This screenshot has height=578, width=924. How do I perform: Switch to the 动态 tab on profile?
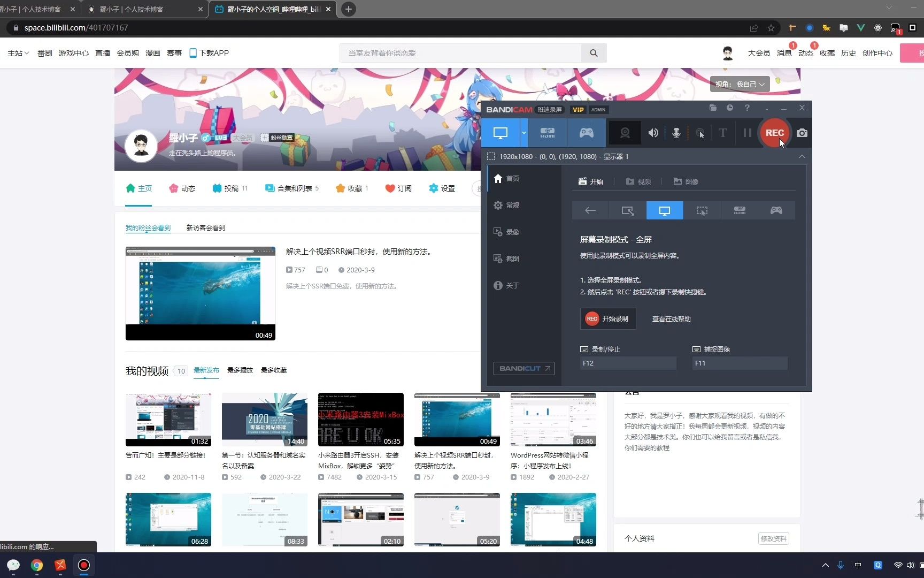point(182,188)
